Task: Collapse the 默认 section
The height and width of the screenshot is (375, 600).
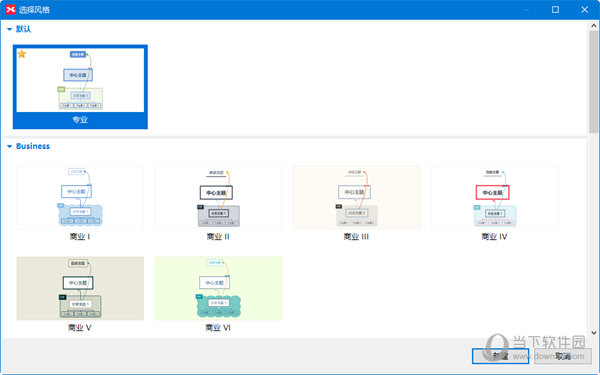Action: 10,29
